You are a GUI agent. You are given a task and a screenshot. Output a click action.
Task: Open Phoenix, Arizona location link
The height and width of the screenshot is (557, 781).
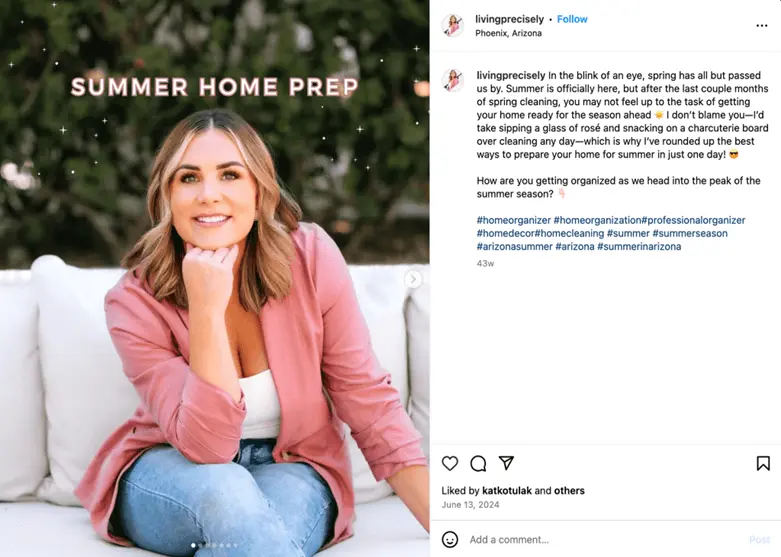tap(508, 33)
